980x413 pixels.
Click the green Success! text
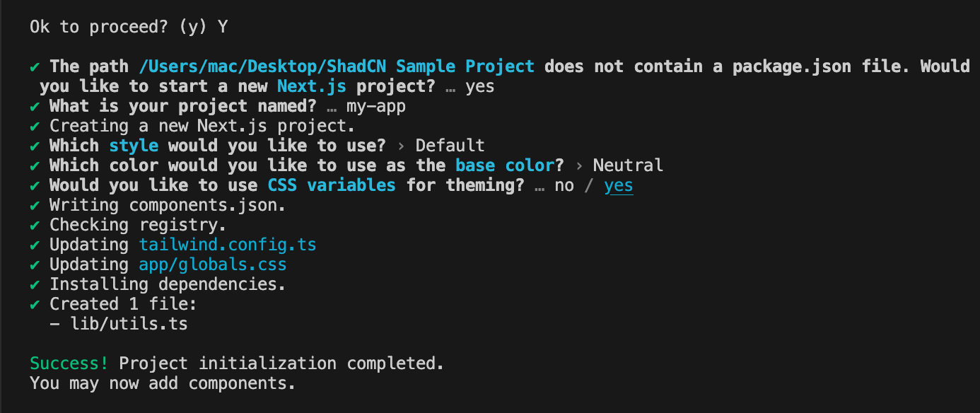(x=69, y=363)
